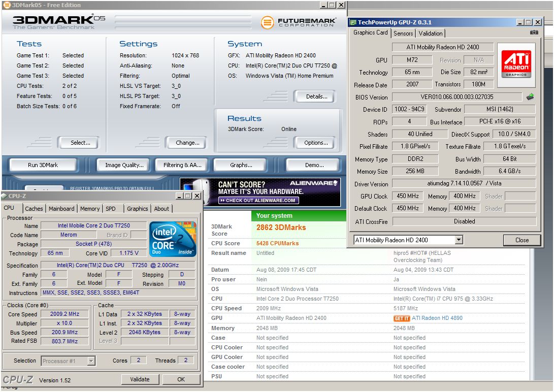
Task: Click the GPU-Z screenshot camera icon
Action: click(534, 32)
